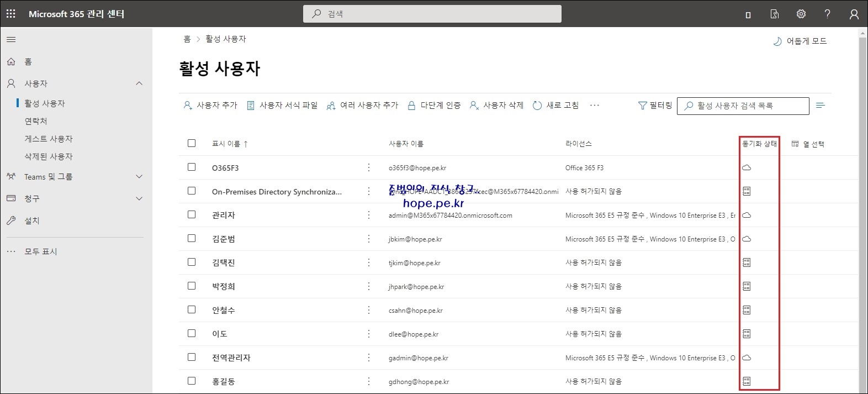868x394 pixels.
Task: Open the settings gear icon
Action: click(x=801, y=14)
